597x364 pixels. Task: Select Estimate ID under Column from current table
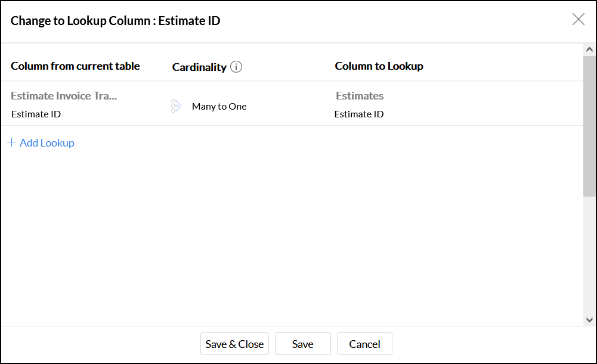tap(36, 114)
